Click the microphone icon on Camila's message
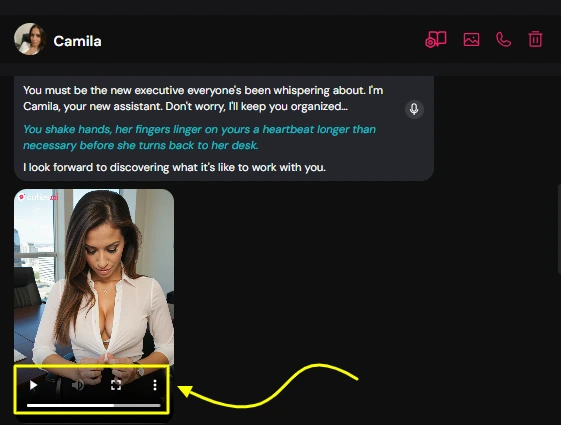561x425 pixels. tap(414, 109)
